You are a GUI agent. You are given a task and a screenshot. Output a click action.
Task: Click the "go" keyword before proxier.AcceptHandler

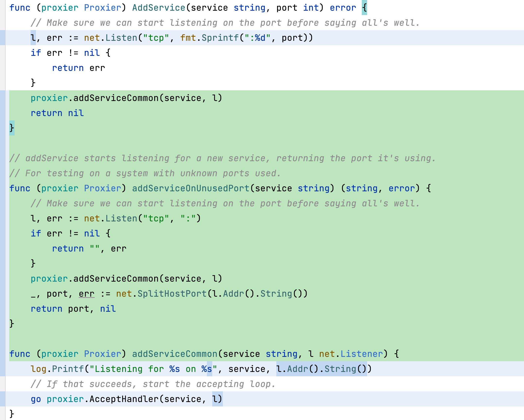(36, 399)
